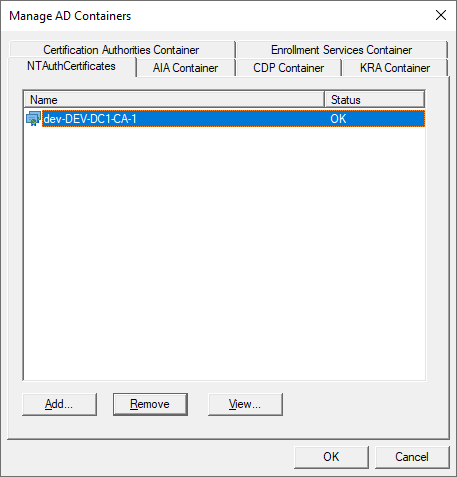This screenshot has width=457, height=477.
Task: Click the certificate icon beside dev-DEV-DC1-CA-1
Action: pyautogui.click(x=33, y=119)
